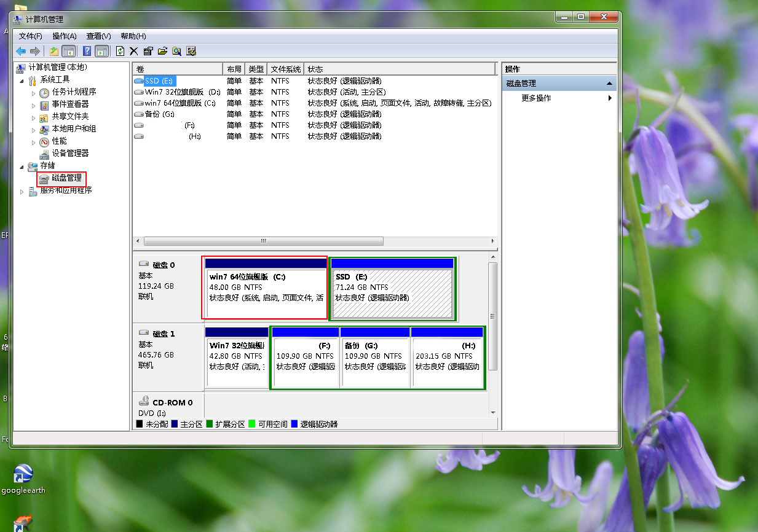Click the Open-folder toolbar icon

pos(162,51)
